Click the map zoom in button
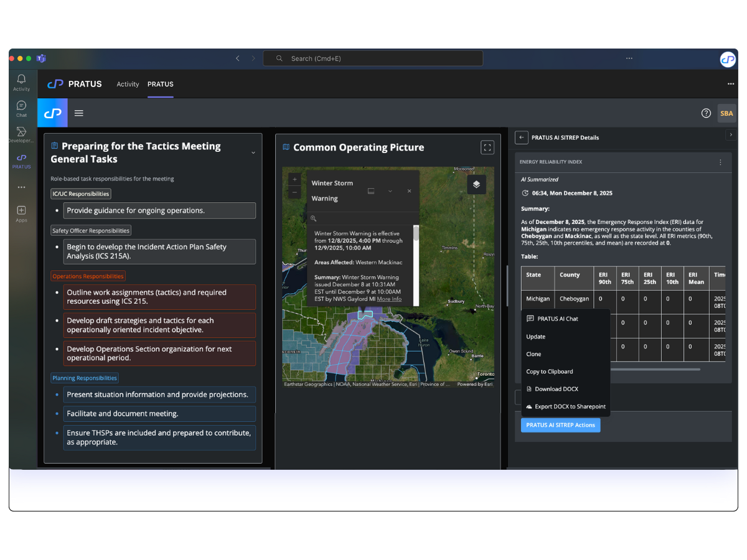The image size is (747, 560). point(294,179)
